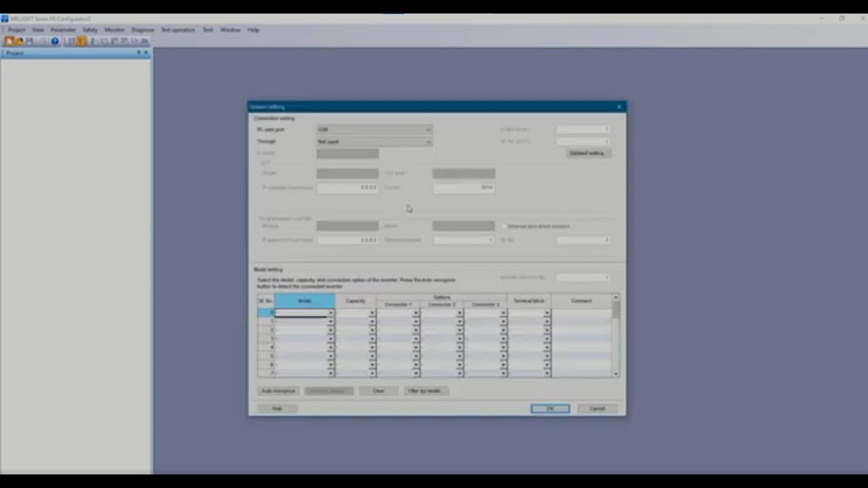868x488 pixels.
Task: Open the Project menu
Action: click(x=16, y=30)
